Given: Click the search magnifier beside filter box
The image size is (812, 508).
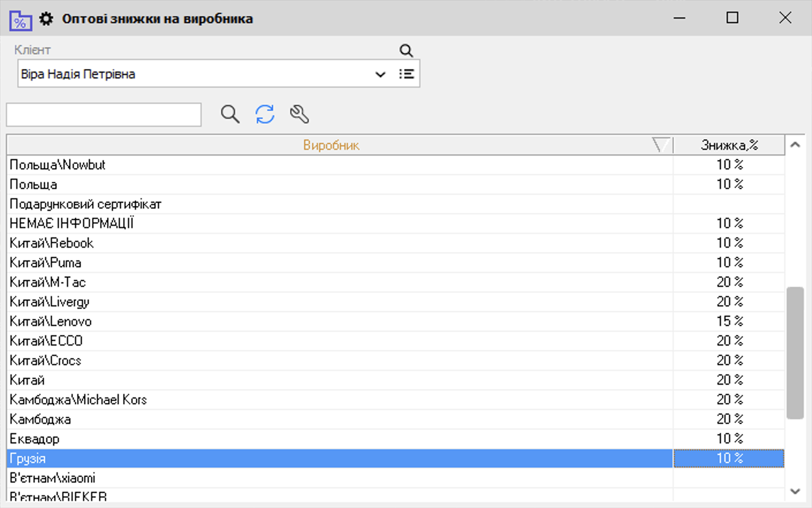Looking at the screenshot, I should (x=230, y=114).
